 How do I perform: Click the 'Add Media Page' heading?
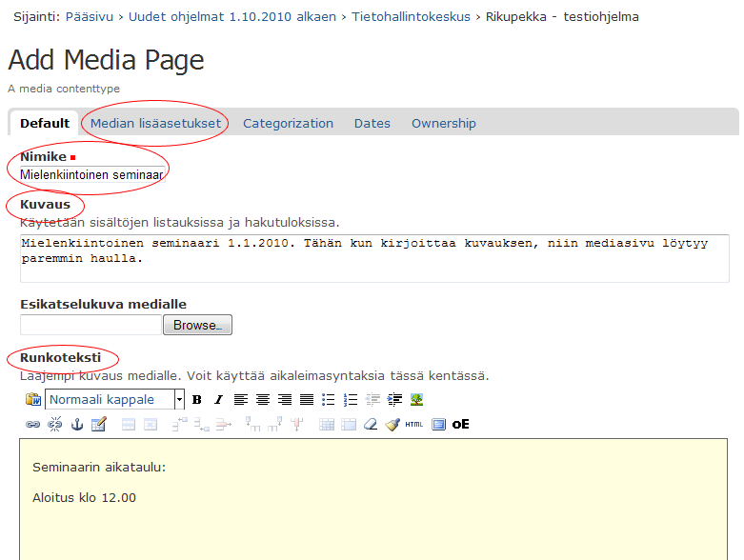106,60
